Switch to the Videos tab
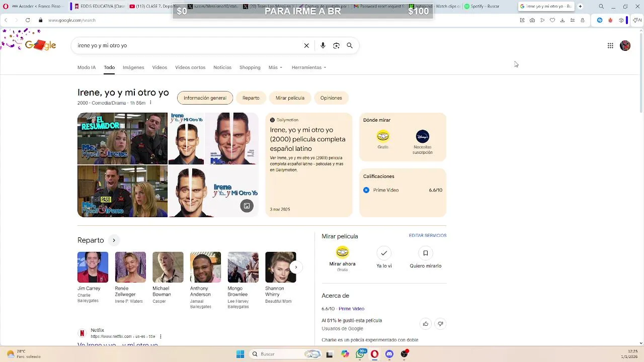This screenshot has height=362, width=644. tap(159, 67)
